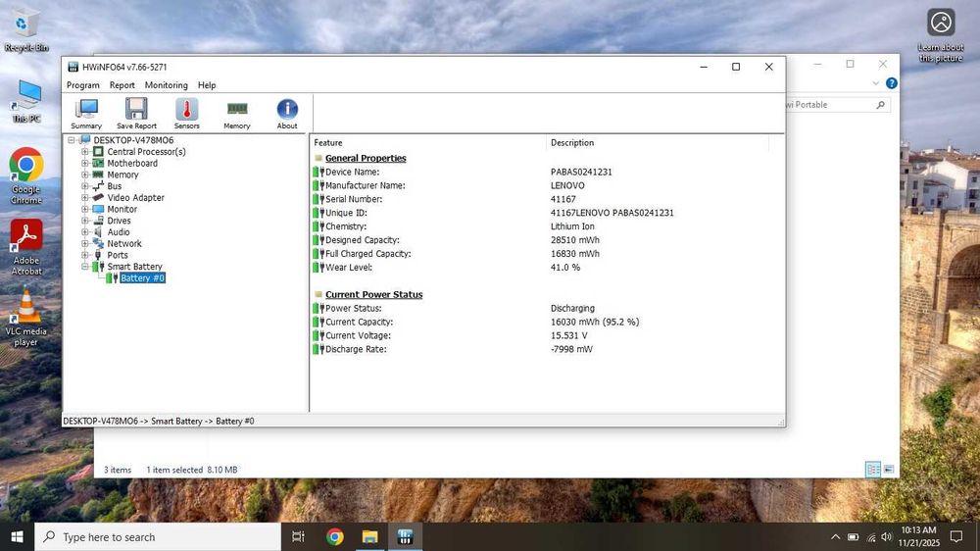Expand the Monitor tree node
This screenshot has width=980, height=551.
pos(85,209)
